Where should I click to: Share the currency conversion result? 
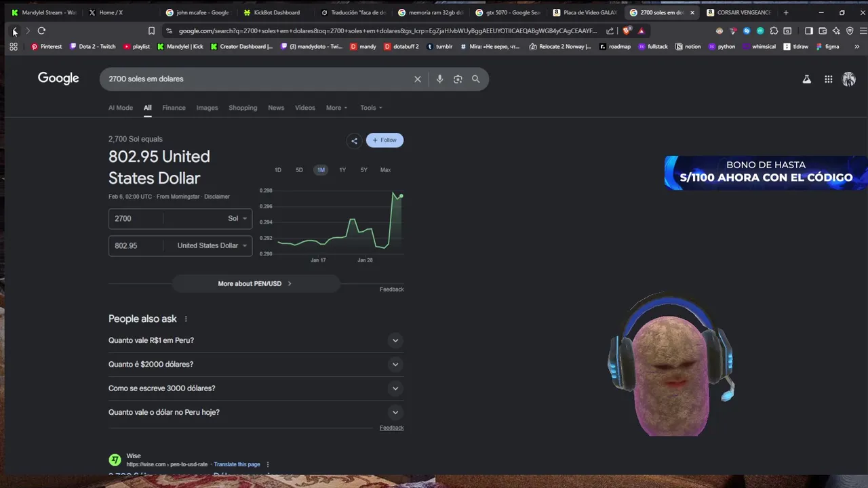coord(354,140)
